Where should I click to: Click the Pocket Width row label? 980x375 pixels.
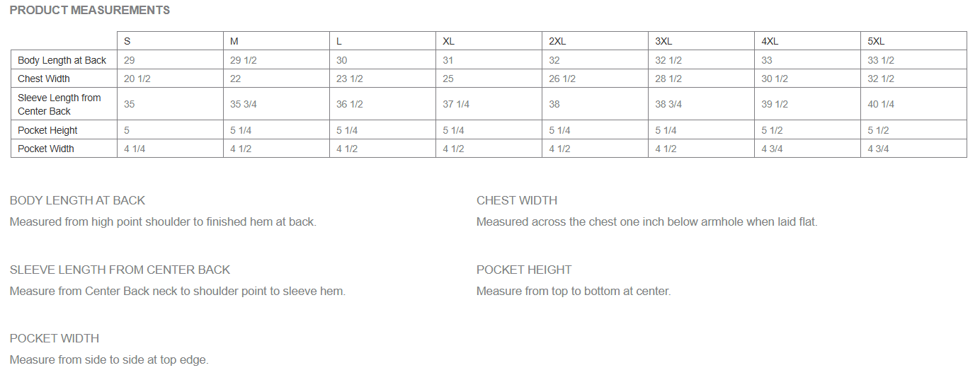[x=46, y=149]
